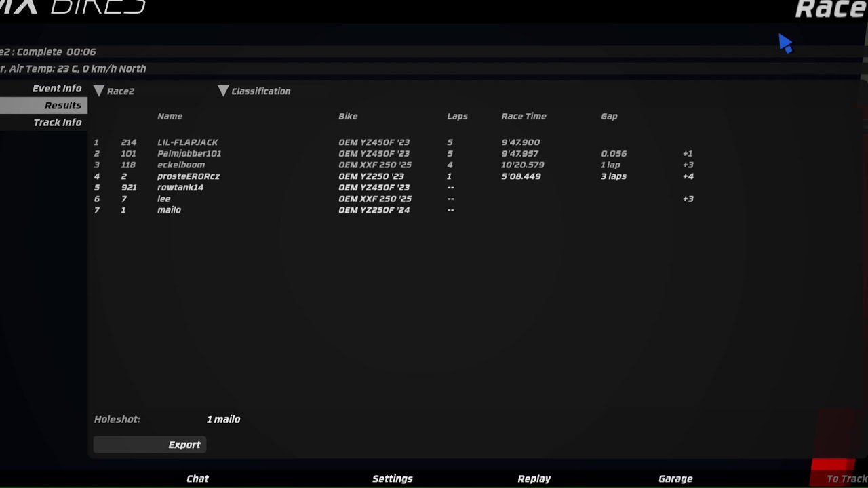The height and width of the screenshot is (488, 868).
Task: Open the Event Info tab
Action: coord(57,89)
